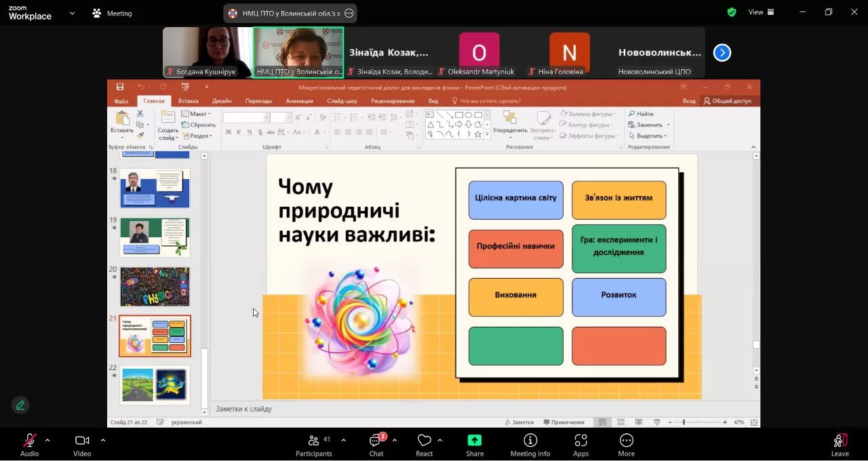868x461 pixels.
Task: Expand audio options arrow
Action: coord(47,440)
